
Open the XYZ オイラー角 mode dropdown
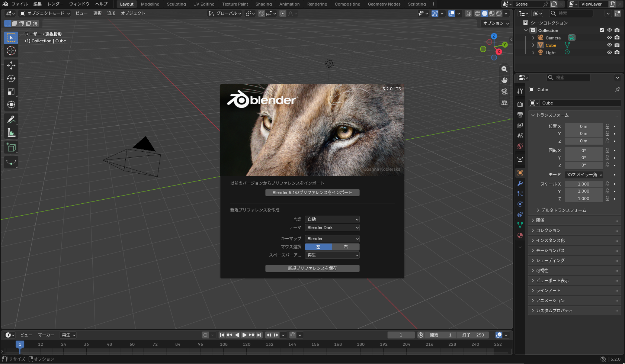584,175
